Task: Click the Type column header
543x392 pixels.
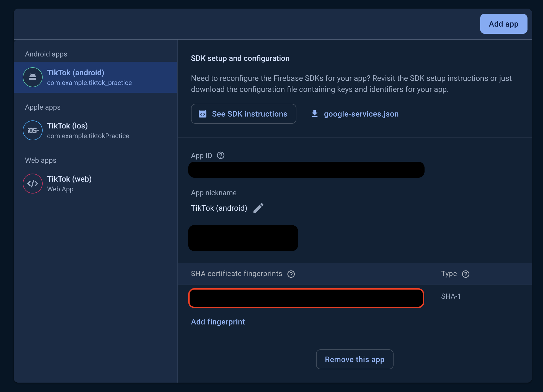Action: point(449,274)
